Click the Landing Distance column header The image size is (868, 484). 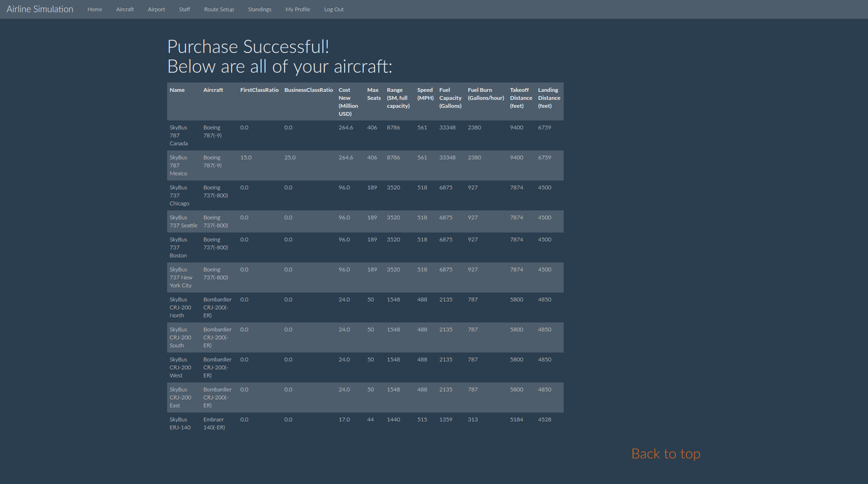[x=549, y=98]
